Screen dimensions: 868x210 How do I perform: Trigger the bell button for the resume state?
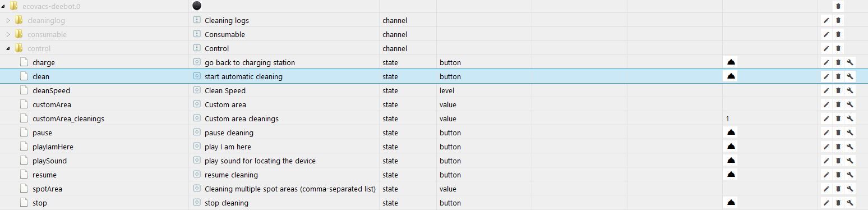731,175
